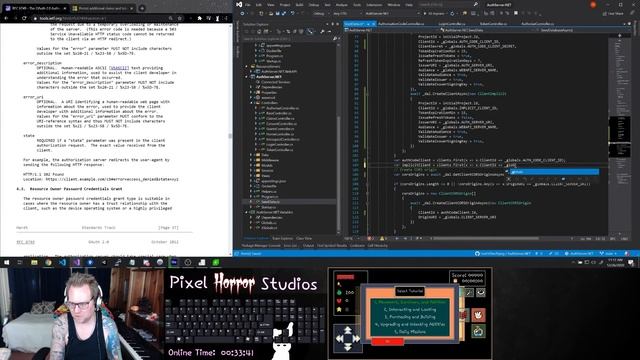
Task: Open the Build menu in Visual Studio
Action: 299,5
